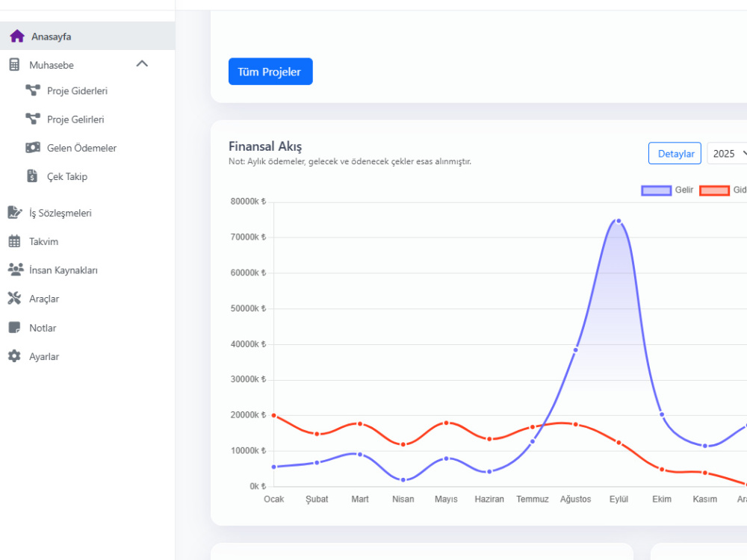This screenshot has width=747, height=560.
Task: Click the Nisan income data point
Action: click(x=403, y=479)
